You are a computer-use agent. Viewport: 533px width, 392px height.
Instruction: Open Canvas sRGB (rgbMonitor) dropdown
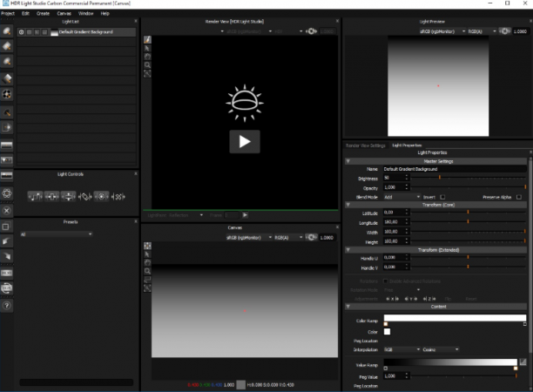249,237
